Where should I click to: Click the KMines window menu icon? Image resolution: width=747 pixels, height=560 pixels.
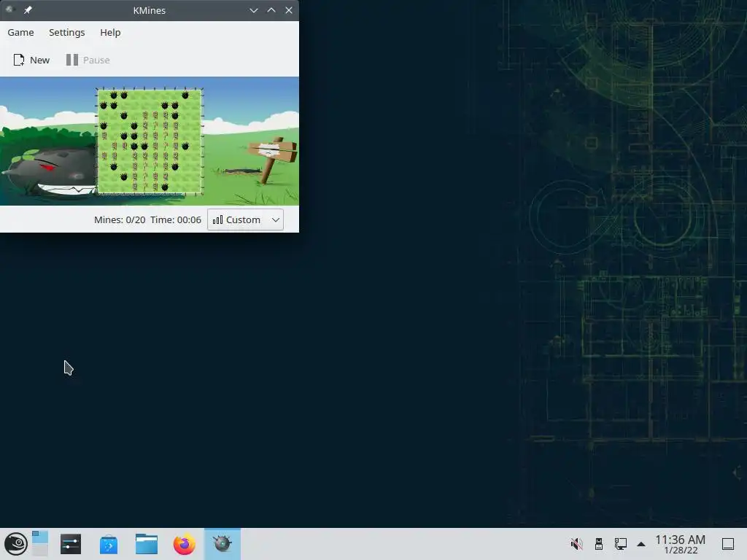(x=9, y=10)
